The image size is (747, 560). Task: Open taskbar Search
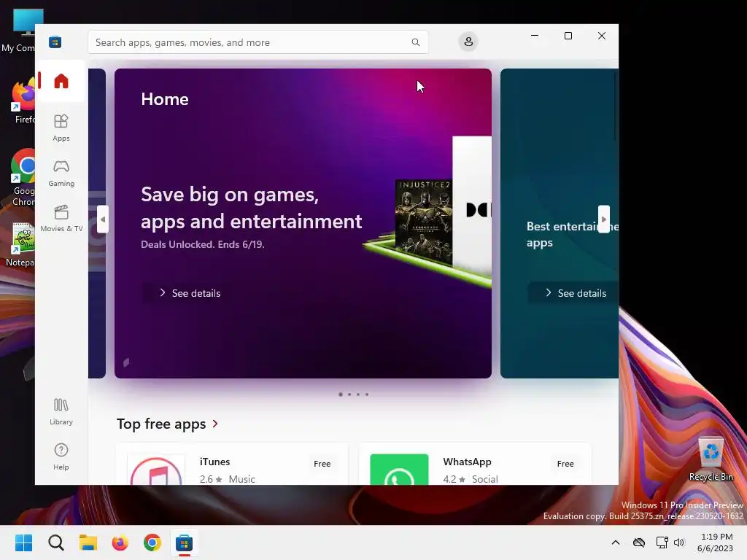55,542
